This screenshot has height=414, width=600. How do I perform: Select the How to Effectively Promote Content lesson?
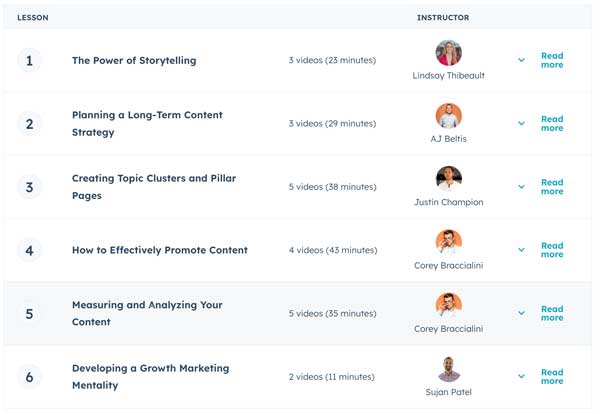pyautogui.click(x=159, y=250)
